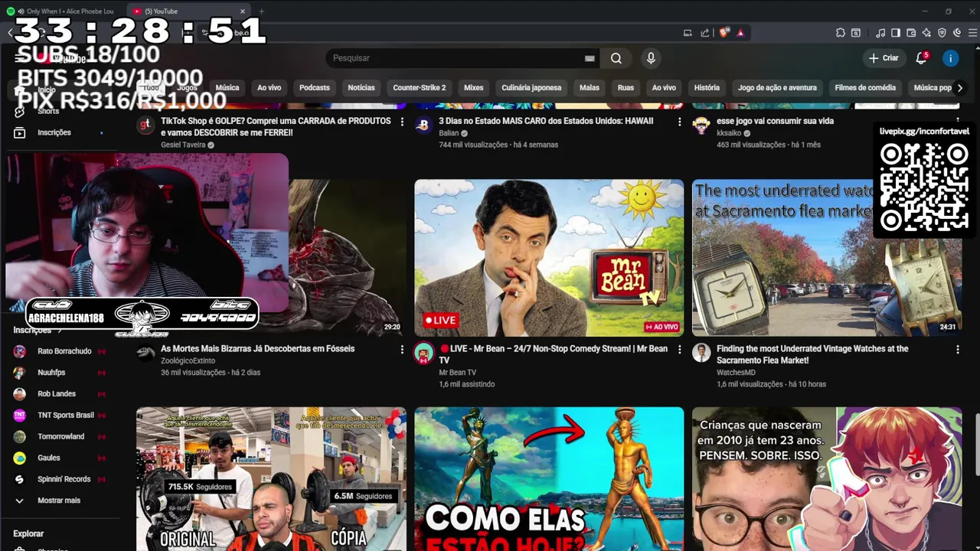Click the Brave Shields lion icon
Image resolution: width=980 pixels, height=551 pixels.
pos(724,33)
